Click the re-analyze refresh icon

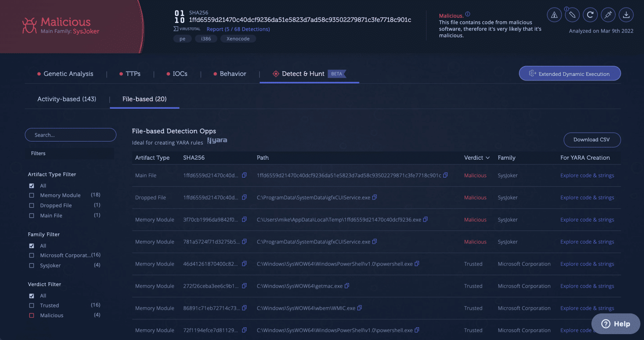click(590, 15)
